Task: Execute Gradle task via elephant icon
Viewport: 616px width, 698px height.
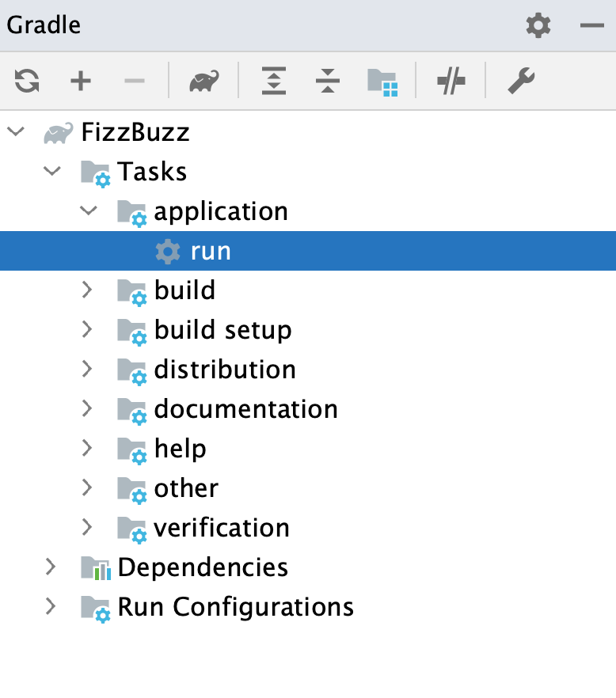Action: coord(204,81)
